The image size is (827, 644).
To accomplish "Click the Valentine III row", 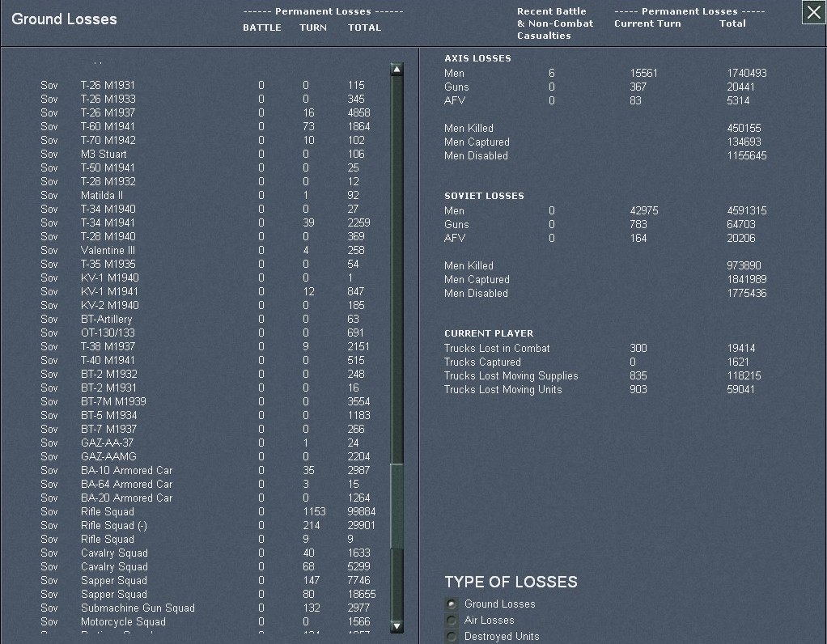I will click(108, 250).
